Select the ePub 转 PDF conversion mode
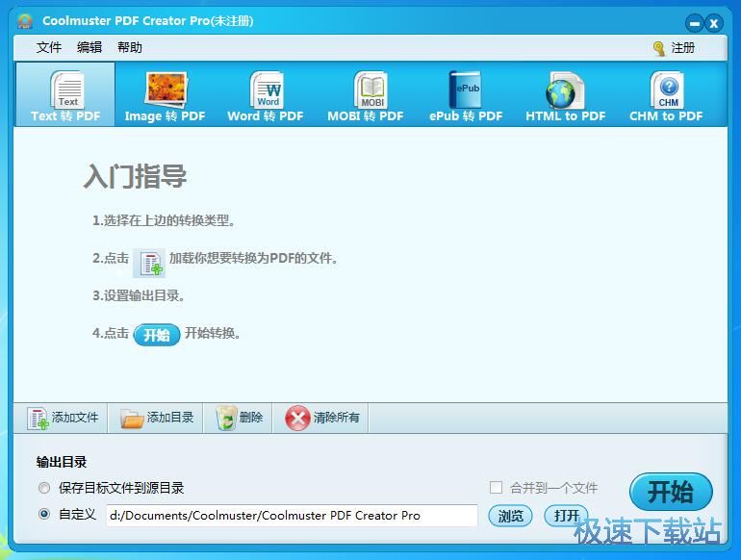 [466, 95]
